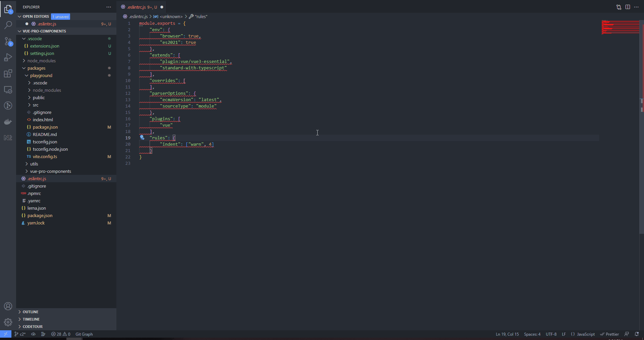Screen dimensions: 644x340
Task: Click the unsaved dot on .eslintrc.js tab
Action: point(162,7)
